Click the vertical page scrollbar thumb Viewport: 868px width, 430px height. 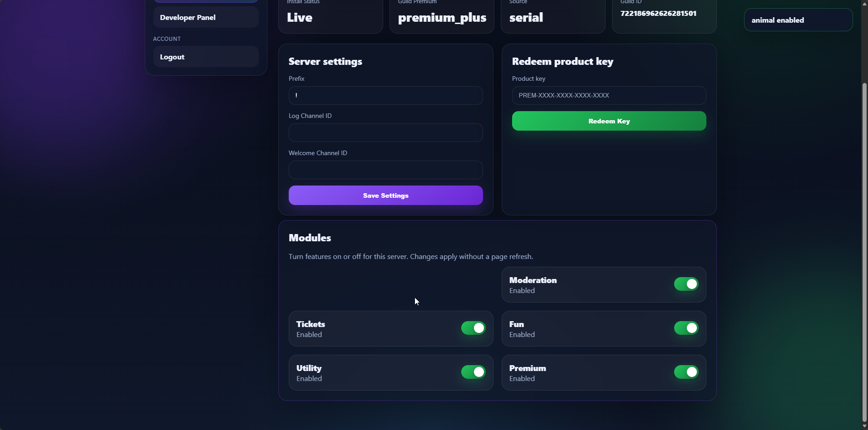tap(864, 252)
